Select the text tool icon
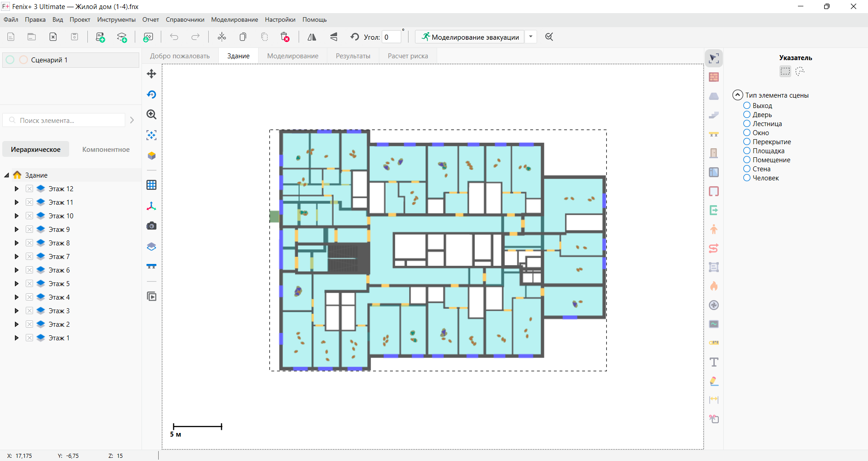Viewport: 868px width, 461px height. click(x=714, y=362)
